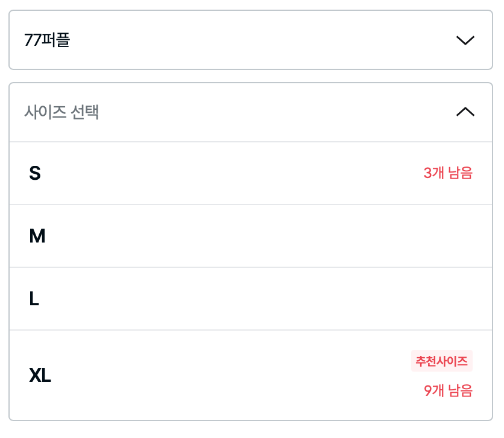Click empty area of the M row
The height and width of the screenshot is (438, 504).
pos(271,236)
